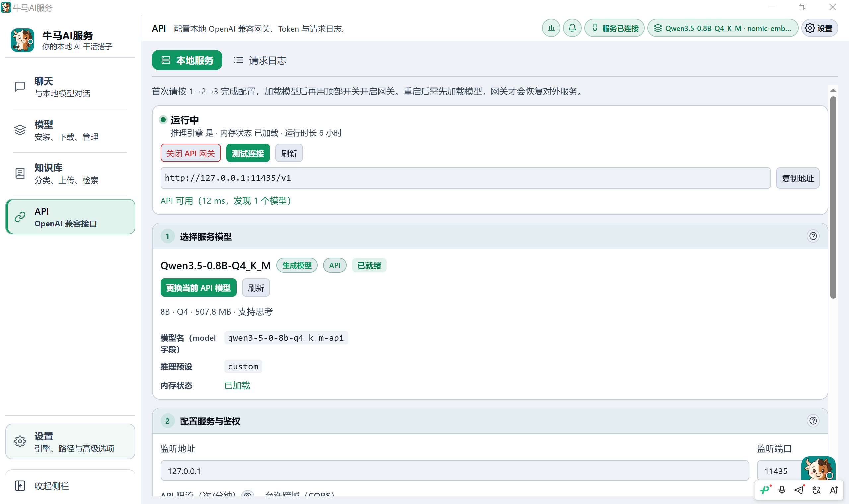849x504 pixels.
Task: Minimize the 牛马AI服务 window
Action: coord(772,7)
